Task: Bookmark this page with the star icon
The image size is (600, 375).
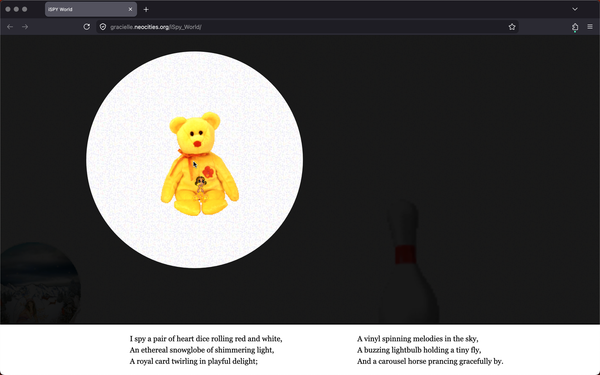Action: pyautogui.click(x=512, y=27)
